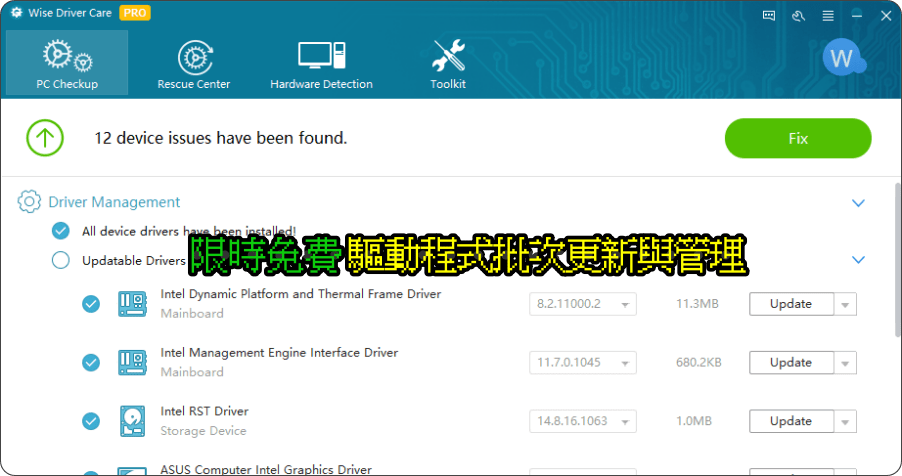Viewport: 902px width, 476px height.
Task: Open the hamburger menu in title bar
Action: 828,16
